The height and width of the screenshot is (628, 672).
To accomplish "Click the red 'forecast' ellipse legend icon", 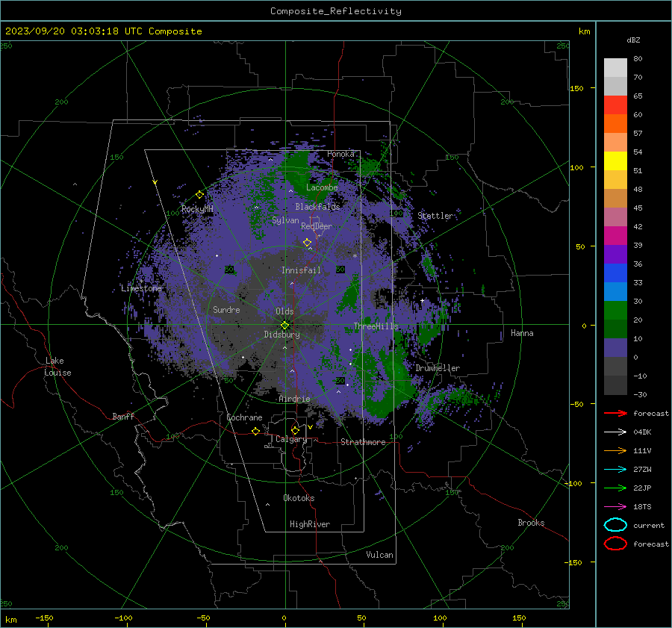I will (x=615, y=544).
